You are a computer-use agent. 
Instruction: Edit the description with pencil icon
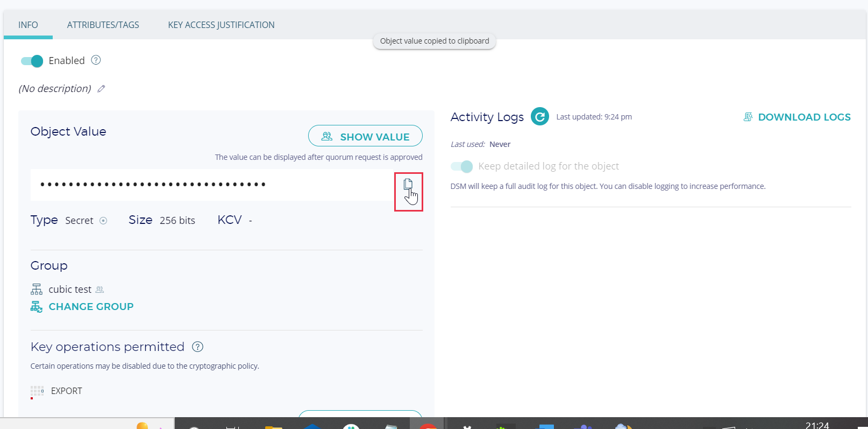[101, 89]
